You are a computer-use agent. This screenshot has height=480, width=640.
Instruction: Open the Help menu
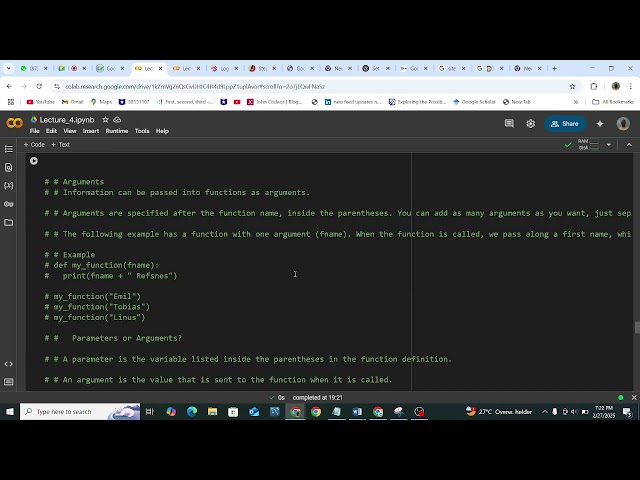click(x=162, y=131)
